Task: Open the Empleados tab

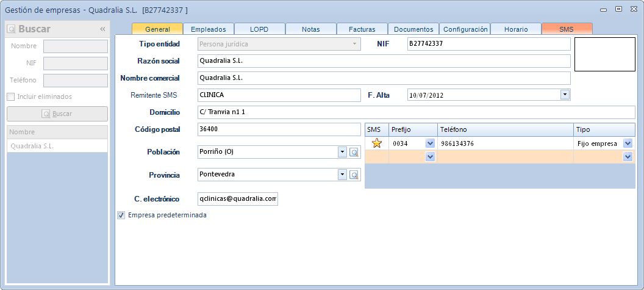Action: pos(209,29)
